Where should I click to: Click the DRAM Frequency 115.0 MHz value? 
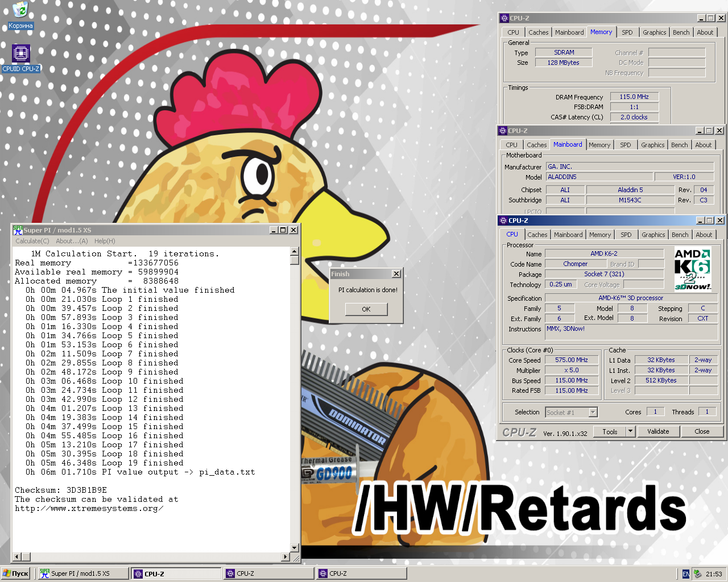click(x=634, y=97)
